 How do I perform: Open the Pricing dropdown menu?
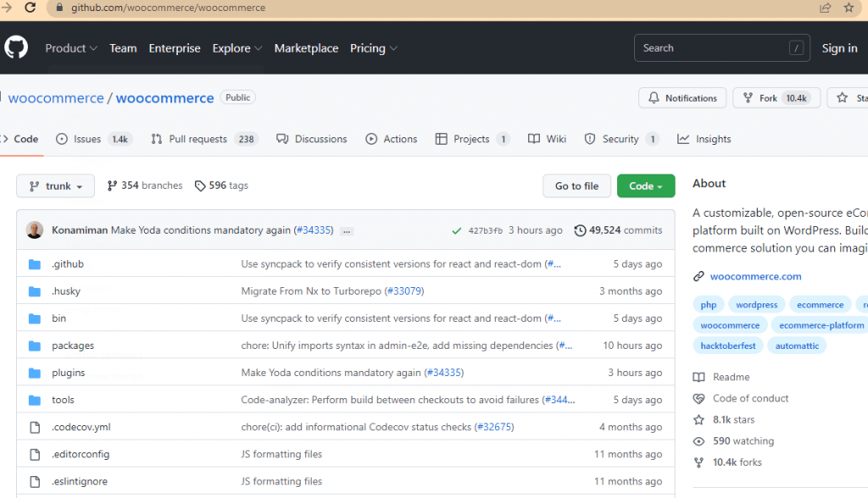tap(374, 48)
